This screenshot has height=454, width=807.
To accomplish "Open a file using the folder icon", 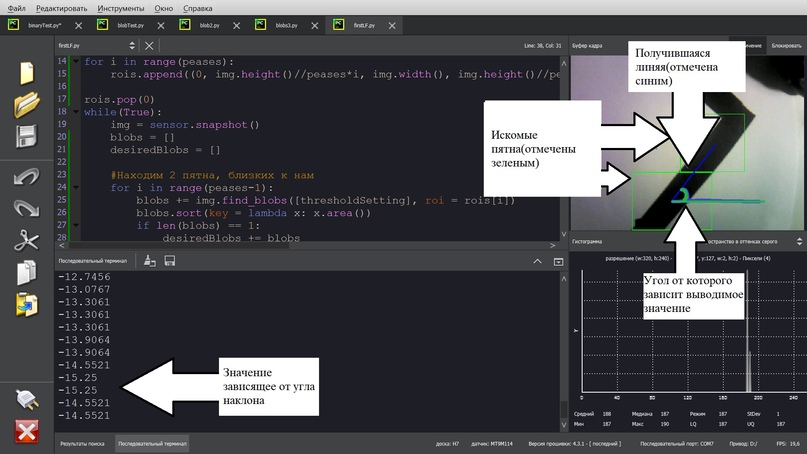I will (26, 104).
